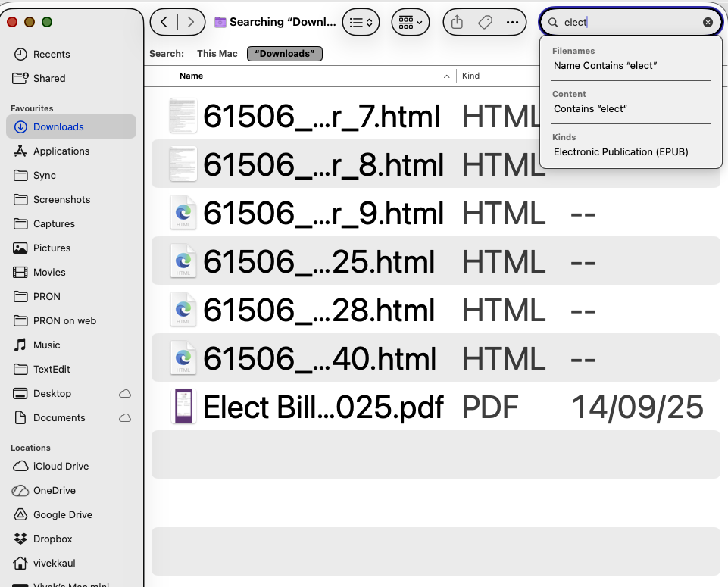Click the Dropbox icon

click(x=20, y=539)
